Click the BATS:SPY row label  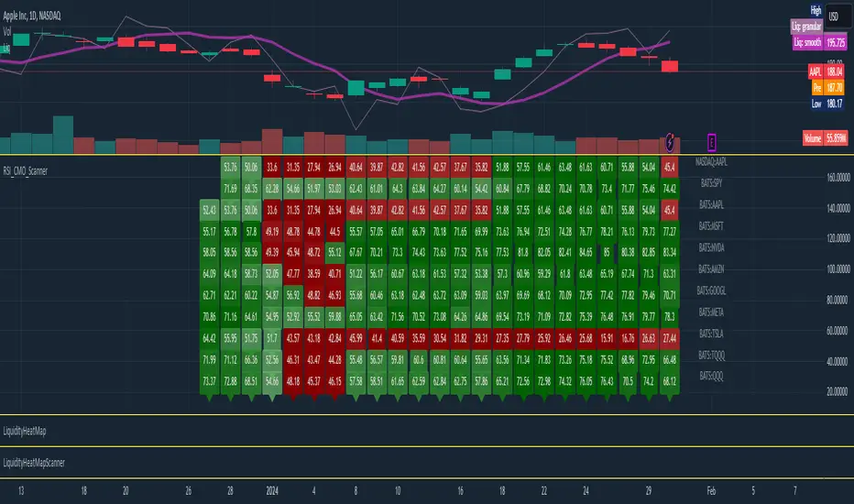[711, 183]
